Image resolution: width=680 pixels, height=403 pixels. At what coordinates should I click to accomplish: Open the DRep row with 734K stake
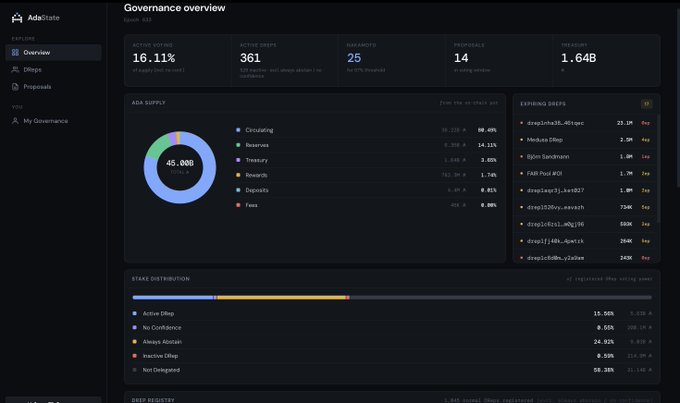pos(585,207)
